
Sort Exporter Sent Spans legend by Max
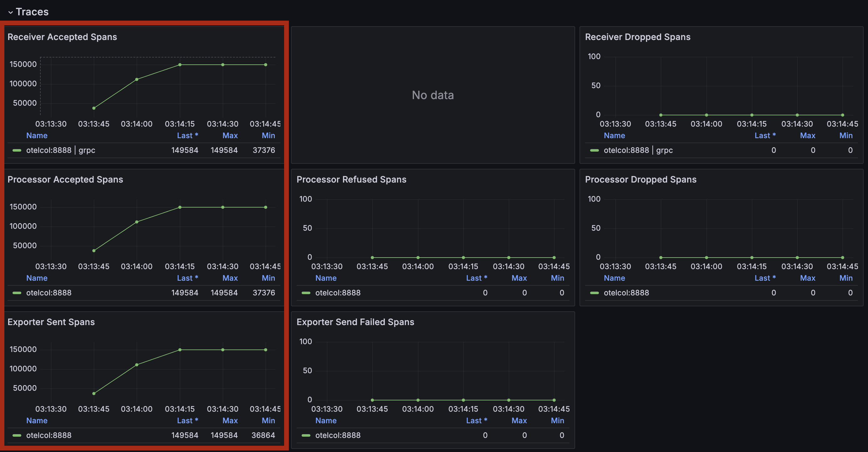230,421
